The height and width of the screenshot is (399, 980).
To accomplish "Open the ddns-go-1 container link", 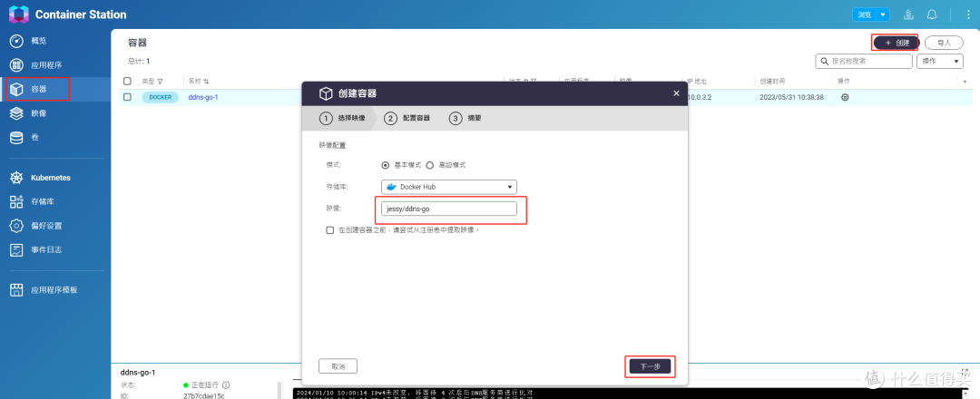I will click(x=203, y=97).
